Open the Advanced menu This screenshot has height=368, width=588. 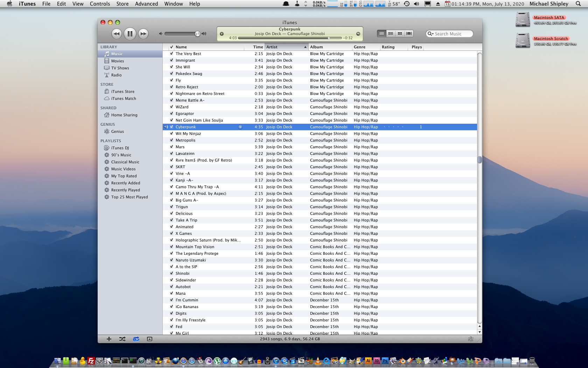click(146, 4)
